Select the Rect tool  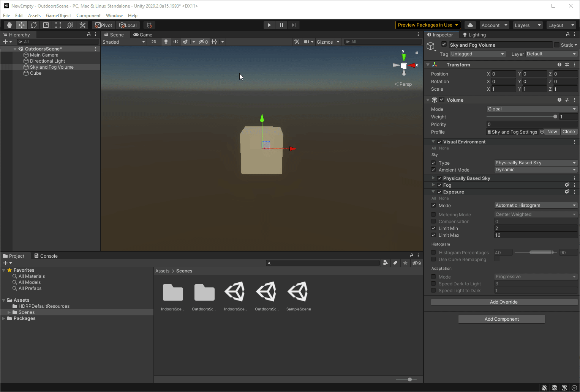pos(58,25)
